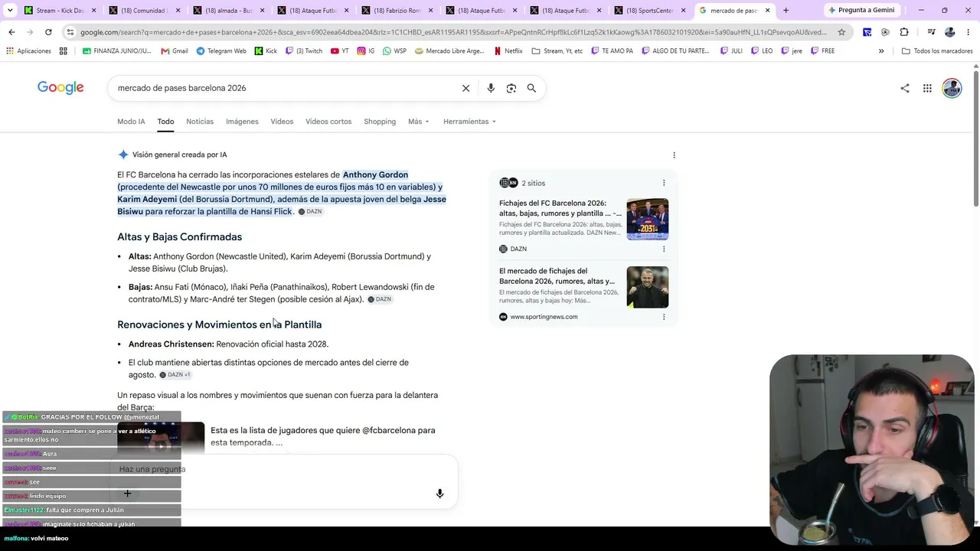Screen dimensions: 980x551
Task: Show the hidden bookmarks overflow chevron
Action: [881, 51]
